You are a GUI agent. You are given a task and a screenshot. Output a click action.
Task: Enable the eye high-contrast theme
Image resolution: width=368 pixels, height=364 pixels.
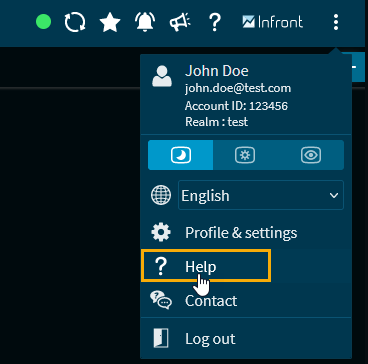pyautogui.click(x=311, y=155)
